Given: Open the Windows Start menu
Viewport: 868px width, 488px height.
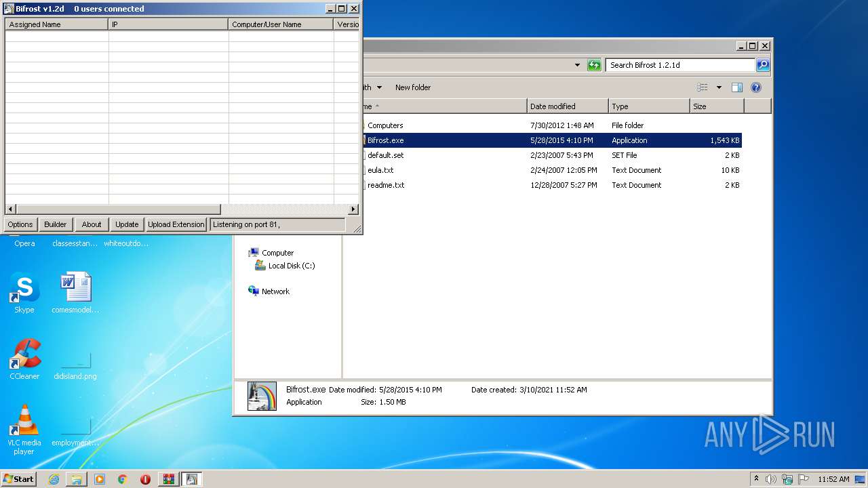Looking at the screenshot, I should pyautogui.click(x=18, y=479).
